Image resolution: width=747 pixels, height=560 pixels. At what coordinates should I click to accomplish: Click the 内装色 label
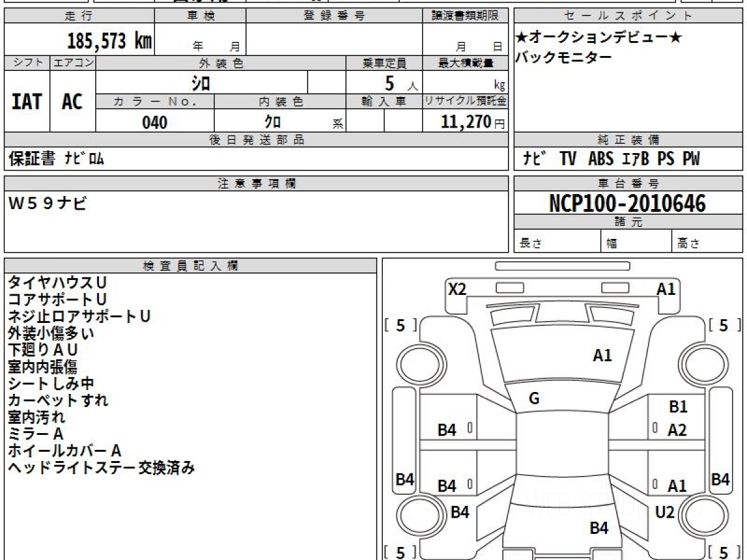pos(280,102)
